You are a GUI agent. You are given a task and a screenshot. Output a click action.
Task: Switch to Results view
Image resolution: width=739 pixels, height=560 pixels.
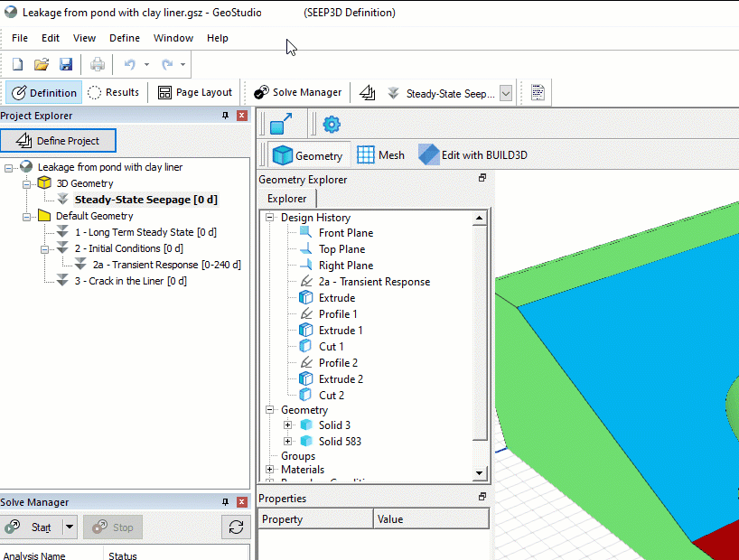click(114, 92)
